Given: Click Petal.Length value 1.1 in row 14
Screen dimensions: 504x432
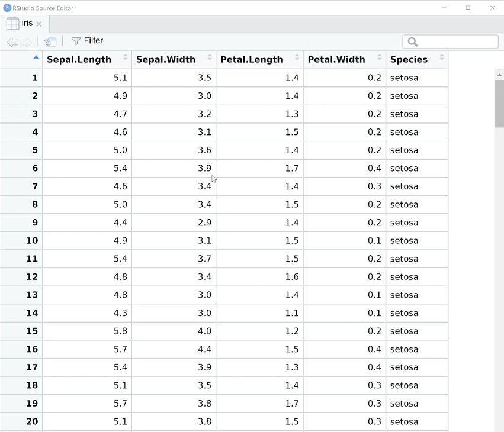Looking at the screenshot, I should pos(292,313).
